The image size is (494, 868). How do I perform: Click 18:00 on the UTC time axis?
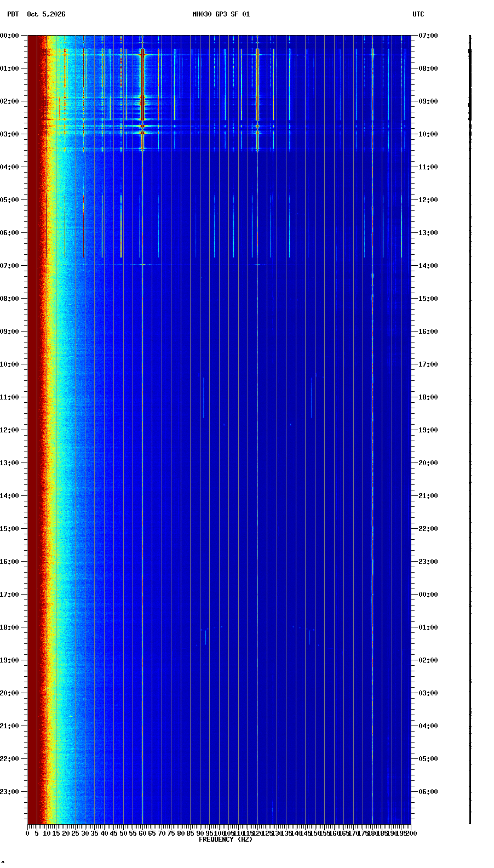pos(428,397)
